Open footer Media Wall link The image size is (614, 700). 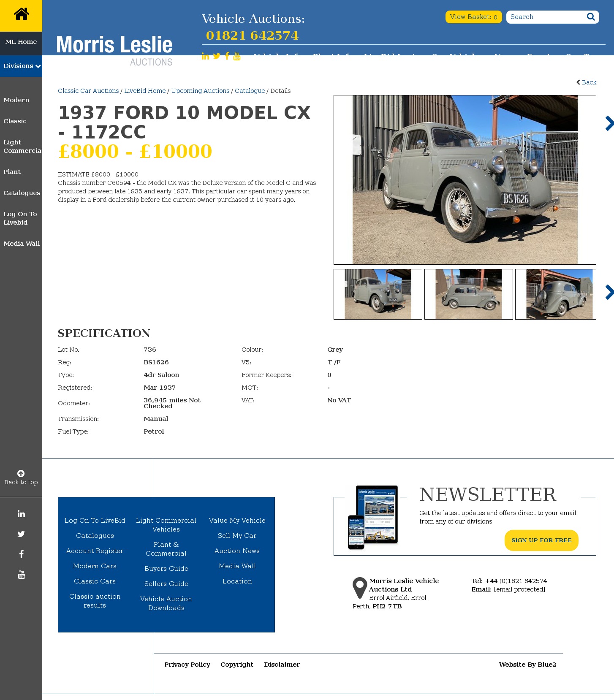(x=237, y=566)
